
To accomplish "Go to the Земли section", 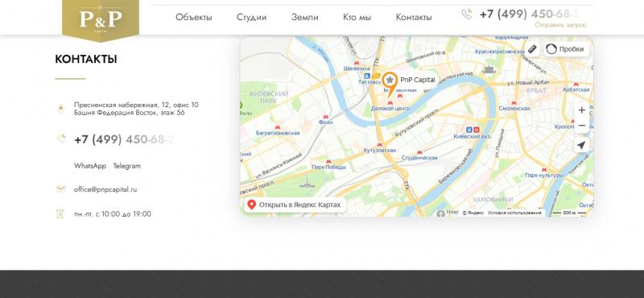I will click(305, 17).
